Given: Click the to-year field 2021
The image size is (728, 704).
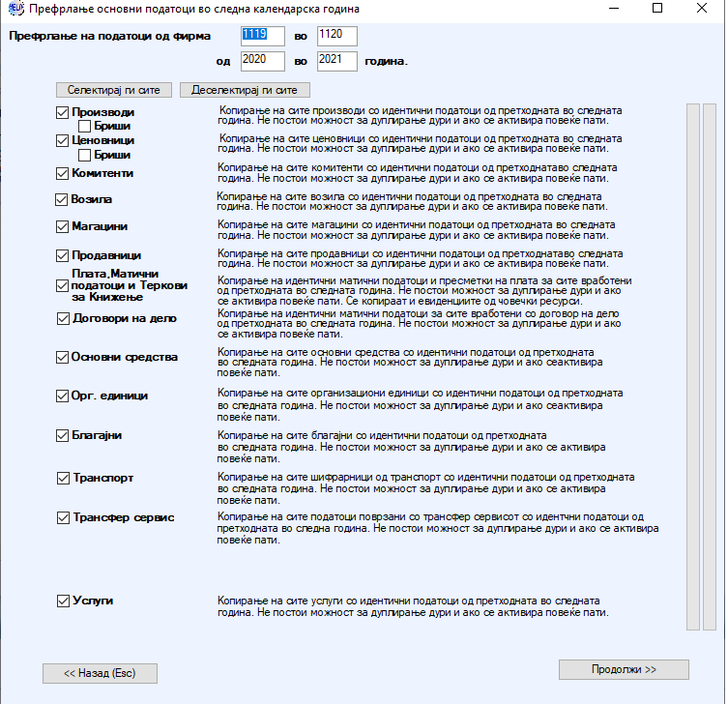Looking at the screenshot, I should [x=337, y=61].
